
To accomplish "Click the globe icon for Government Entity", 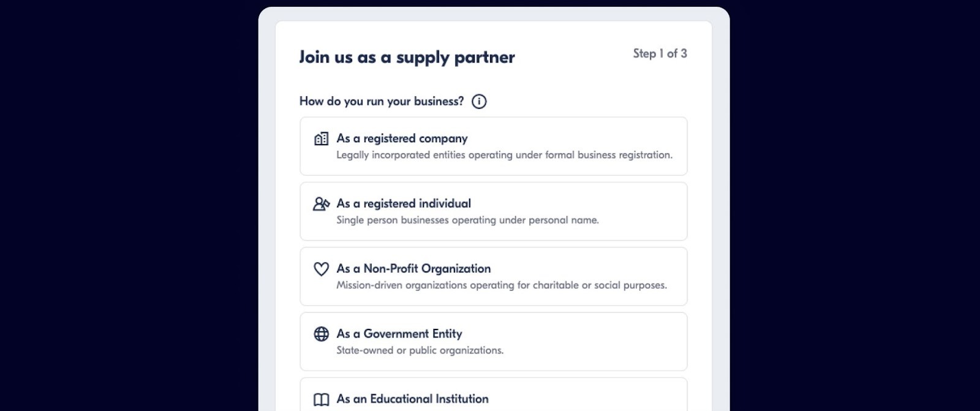I will click(321, 334).
